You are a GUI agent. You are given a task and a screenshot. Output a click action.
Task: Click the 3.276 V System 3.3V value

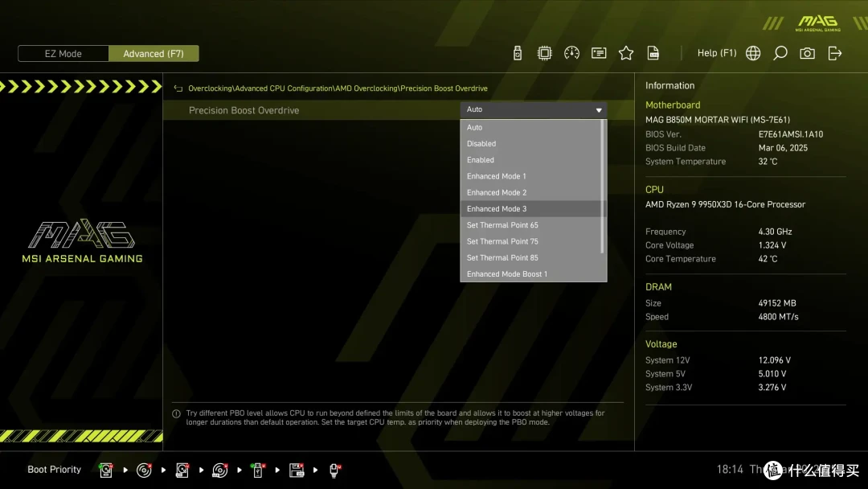(772, 388)
